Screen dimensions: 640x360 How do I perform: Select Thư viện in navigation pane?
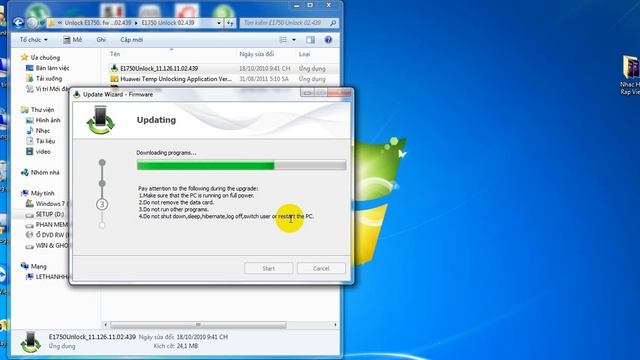(38, 110)
